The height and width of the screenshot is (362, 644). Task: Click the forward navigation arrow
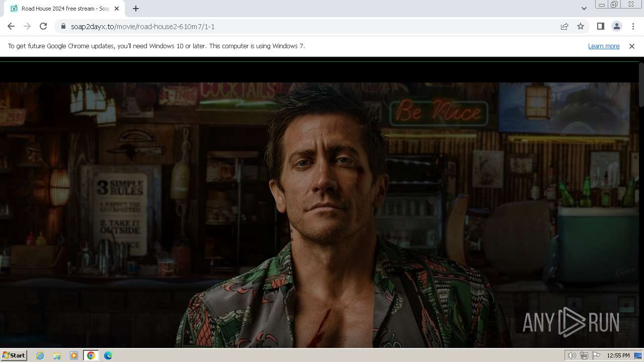point(27,26)
